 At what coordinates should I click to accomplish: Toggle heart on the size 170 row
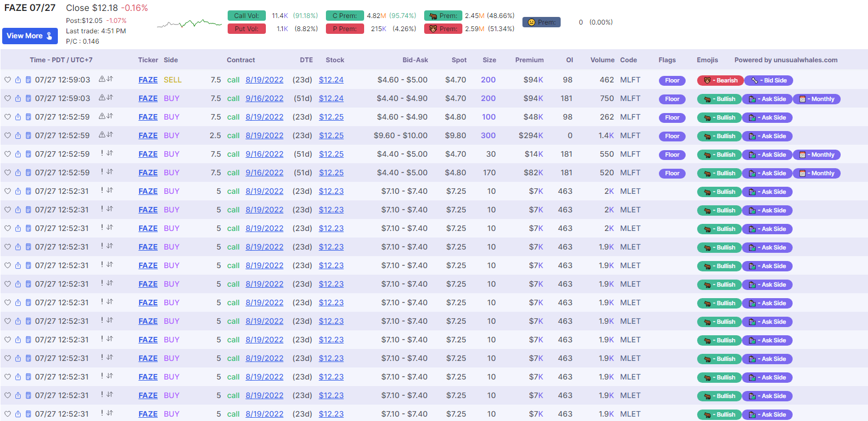tap(8, 173)
